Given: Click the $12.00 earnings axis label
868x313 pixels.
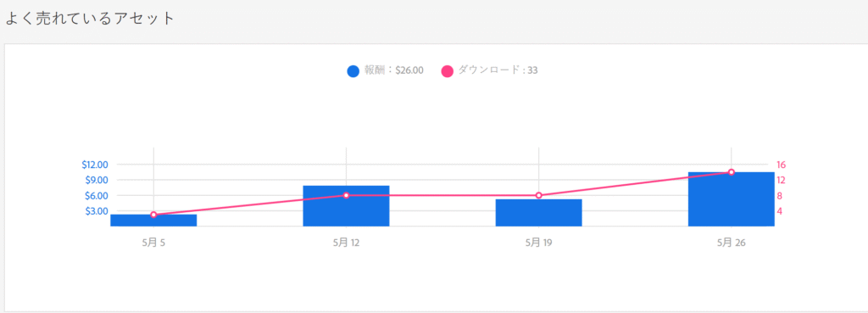Looking at the screenshot, I should coord(95,165).
